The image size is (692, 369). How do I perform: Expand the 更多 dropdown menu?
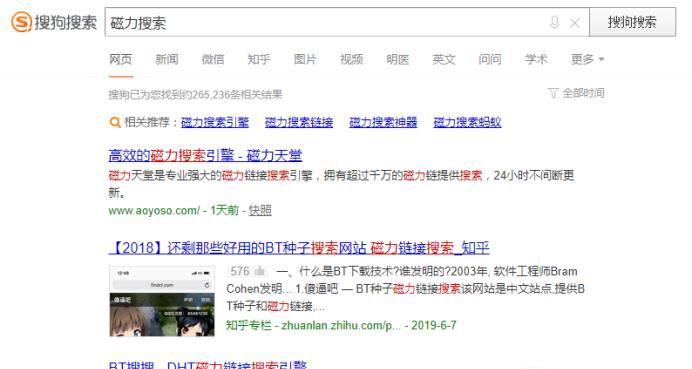[x=587, y=59]
